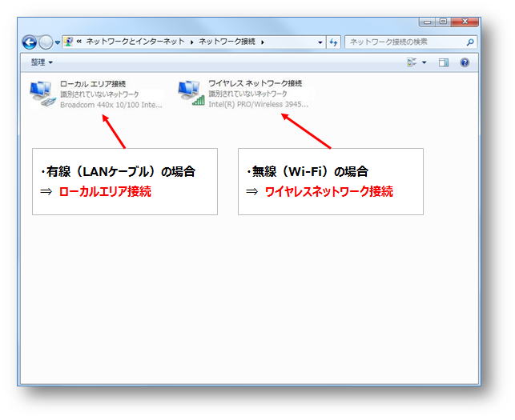Click the ワイヤレス ネットワーク接続 name text
The height and width of the screenshot is (420, 515).
click(x=255, y=83)
